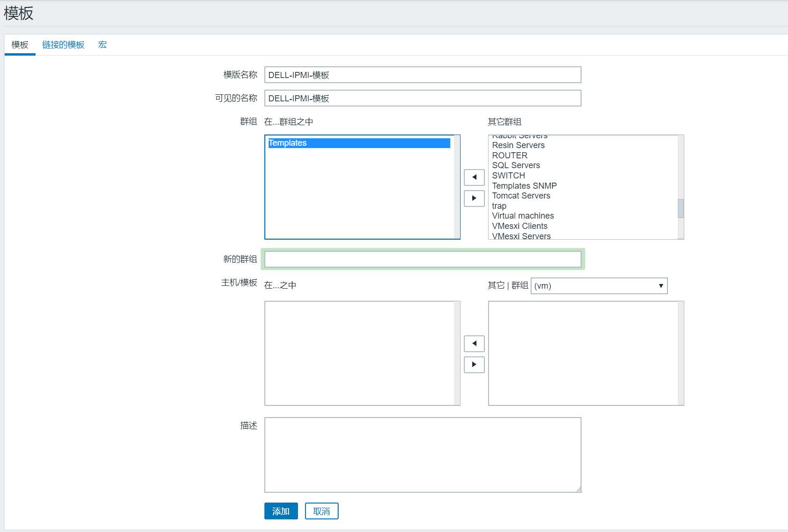Switch to the 链接的模板 tab
Image resolution: width=788 pixels, height=532 pixels.
pyautogui.click(x=63, y=45)
